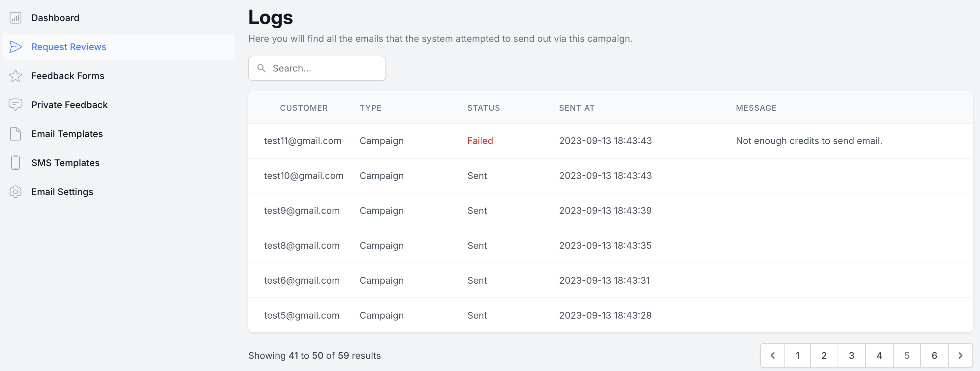Click the Email Templates document icon
The image size is (980, 371).
[15, 134]
